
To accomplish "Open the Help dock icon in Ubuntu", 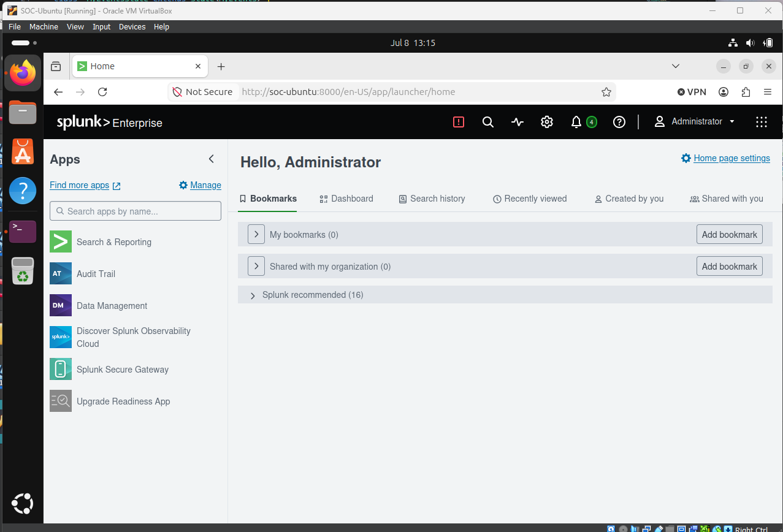I will 23,191.
